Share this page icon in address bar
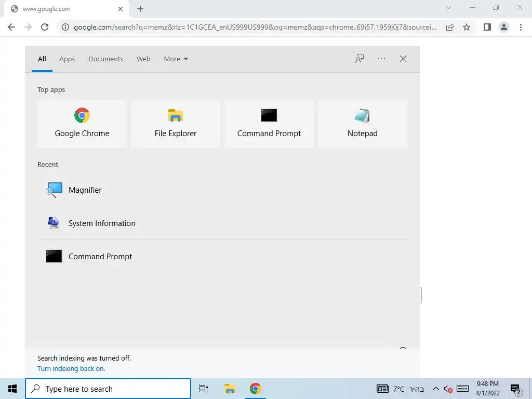 pyautogui.click(x=450, y=27)
